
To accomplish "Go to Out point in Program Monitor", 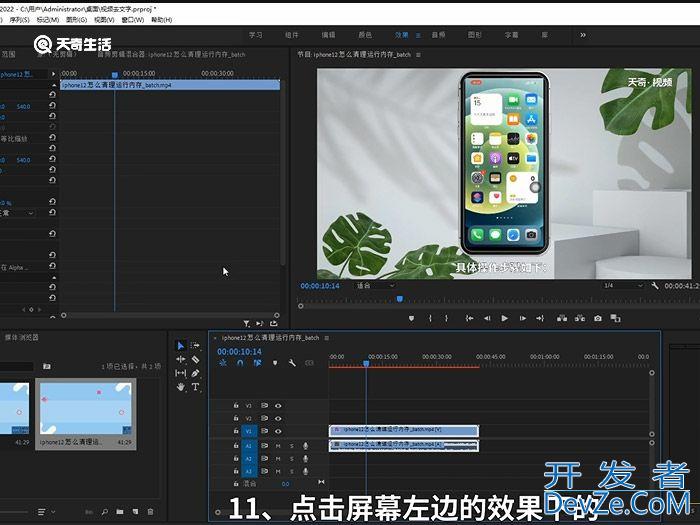I will [x=540, y=318].
